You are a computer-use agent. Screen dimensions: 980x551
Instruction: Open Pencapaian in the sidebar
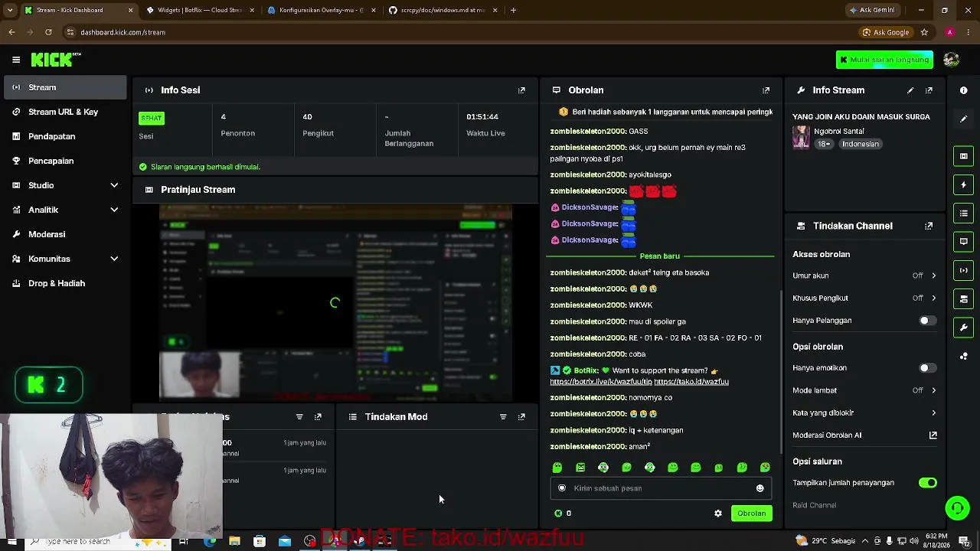pos(65,161)
